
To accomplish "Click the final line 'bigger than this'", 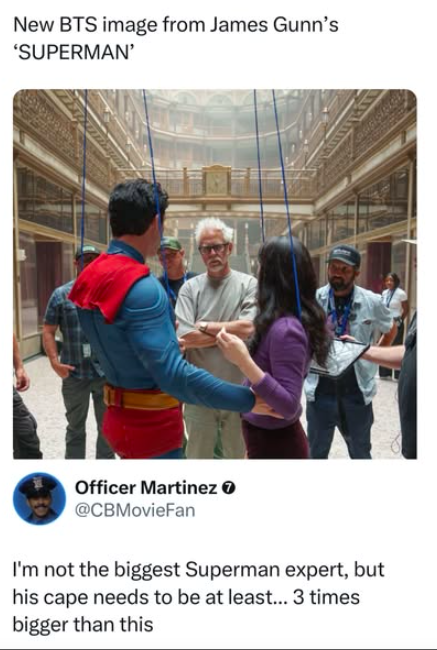I will (83, 624).
